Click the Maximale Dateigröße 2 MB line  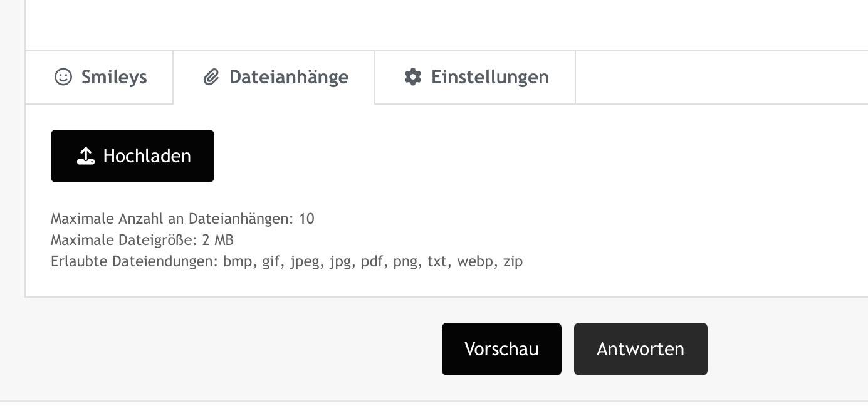coord(142,240)
